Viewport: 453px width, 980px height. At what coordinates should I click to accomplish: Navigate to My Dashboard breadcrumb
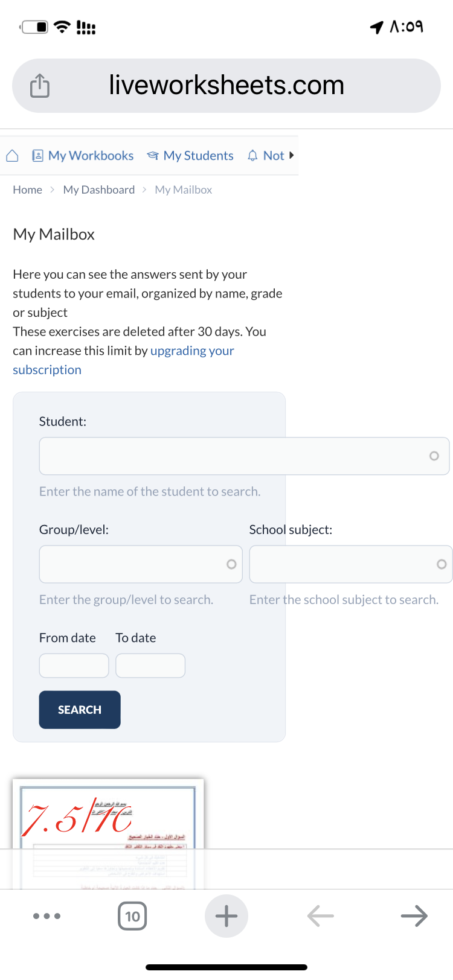[x=99, y=189]
